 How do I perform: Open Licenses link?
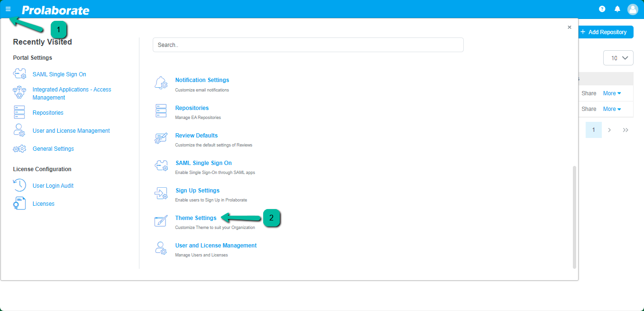pyautogui.click(x=44, y=204)
